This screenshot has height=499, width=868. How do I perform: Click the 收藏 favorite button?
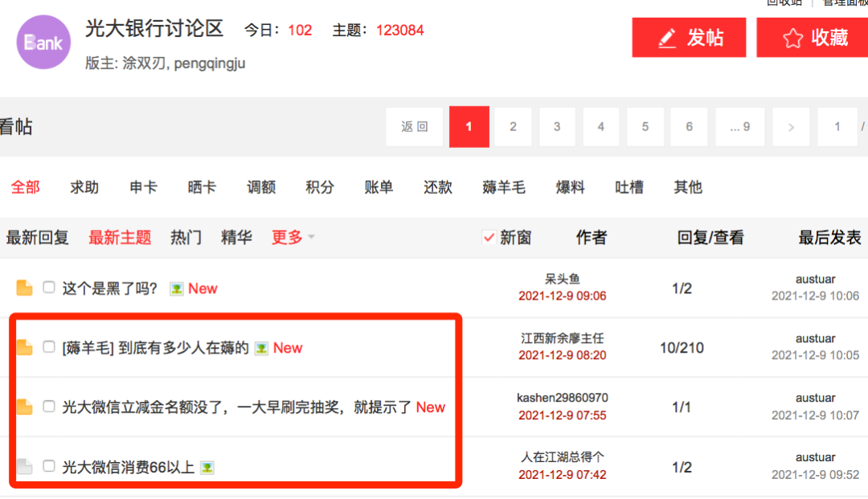[813, 38]
